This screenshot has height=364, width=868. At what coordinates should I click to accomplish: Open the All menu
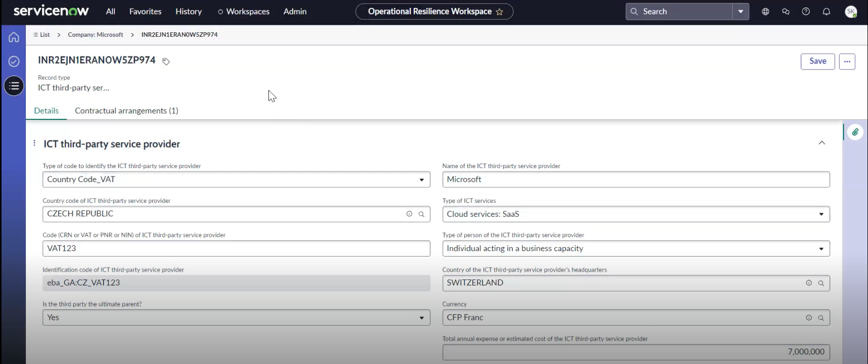click(110, 11)
